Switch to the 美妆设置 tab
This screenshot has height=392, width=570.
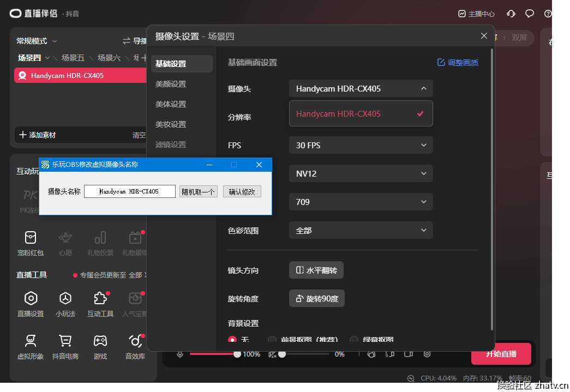coord(171,124)
